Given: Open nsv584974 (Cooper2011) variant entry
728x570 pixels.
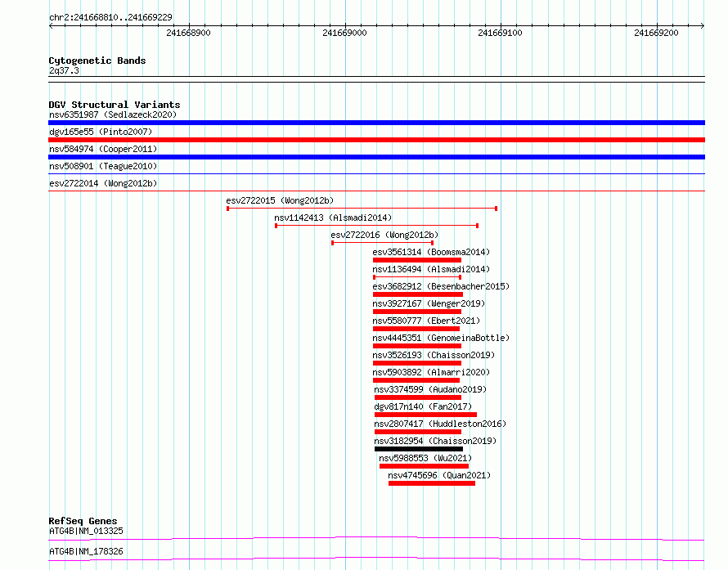Looking at the screenshot, I should coord(103,149).
